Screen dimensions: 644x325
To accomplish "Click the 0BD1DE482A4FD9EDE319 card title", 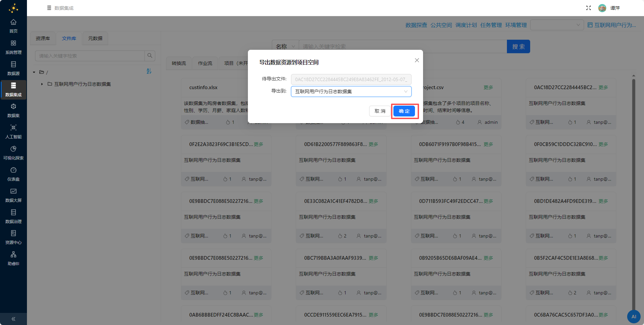I will pyautogui.click(x=565, y=201).
